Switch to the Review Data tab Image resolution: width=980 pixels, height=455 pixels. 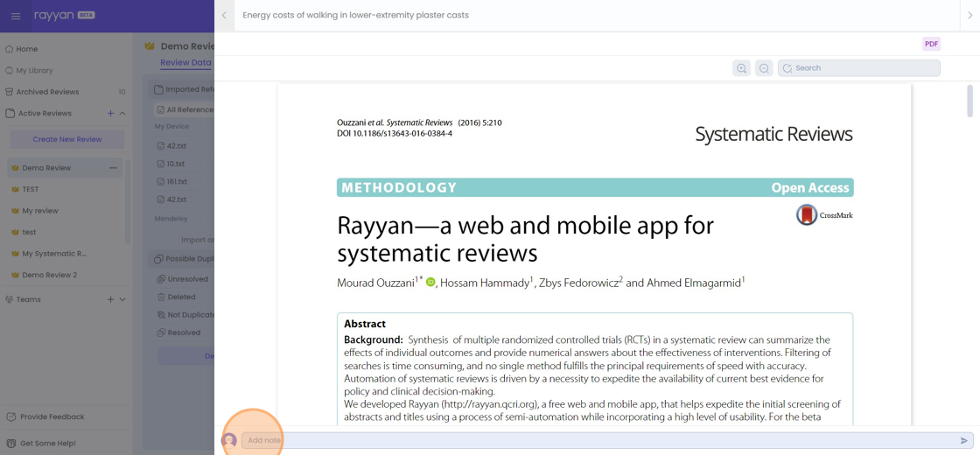click(185, 62)
